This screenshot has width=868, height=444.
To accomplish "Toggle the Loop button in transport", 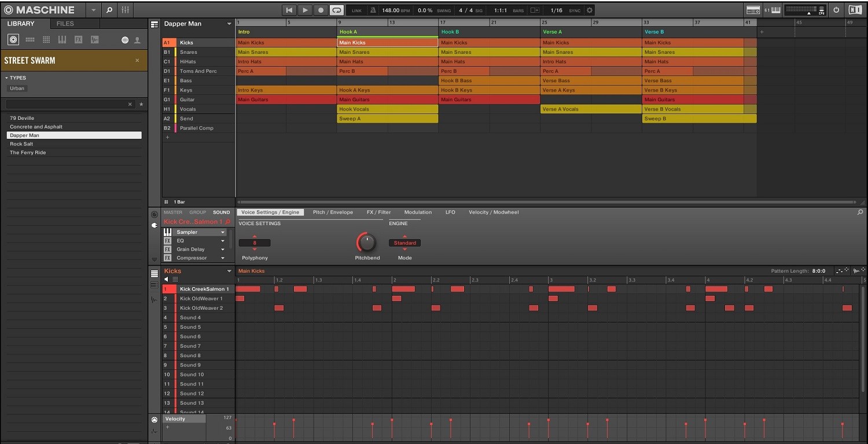I will (x=336, y=10).
